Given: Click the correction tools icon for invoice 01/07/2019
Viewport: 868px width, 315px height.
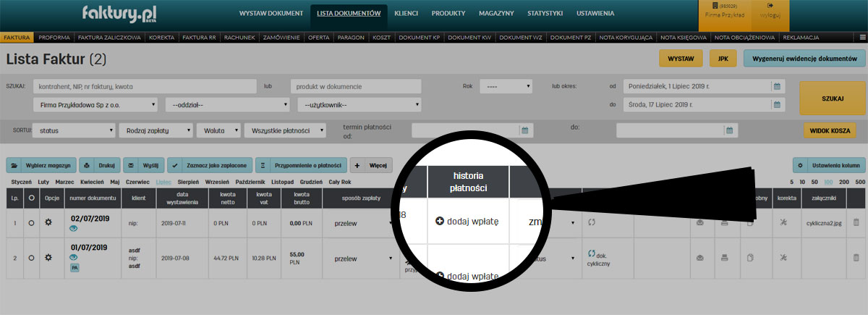Looking at the screenshot, I should click(782, 257).
